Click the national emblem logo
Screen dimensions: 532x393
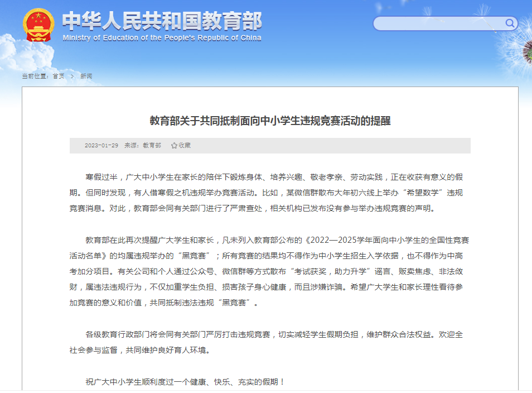click(x=38, y=25)
